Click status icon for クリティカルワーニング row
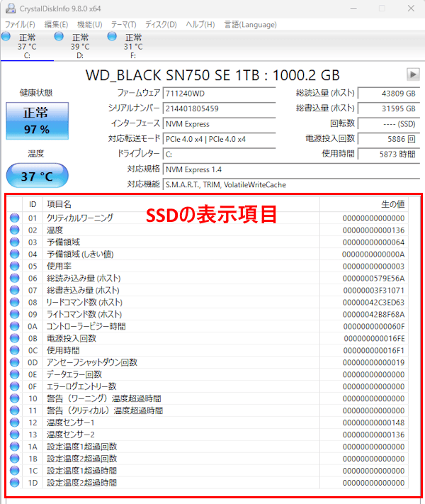Viewport: 425px width, 504px height. coord(14,218)
